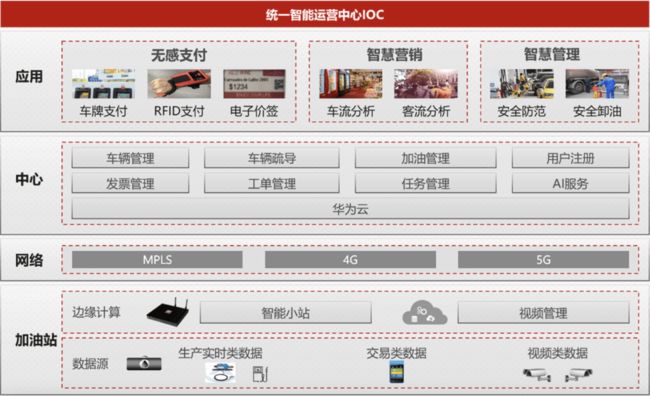Click the 工单管理 button
This screenshot has width=650, height=396.
272,183
